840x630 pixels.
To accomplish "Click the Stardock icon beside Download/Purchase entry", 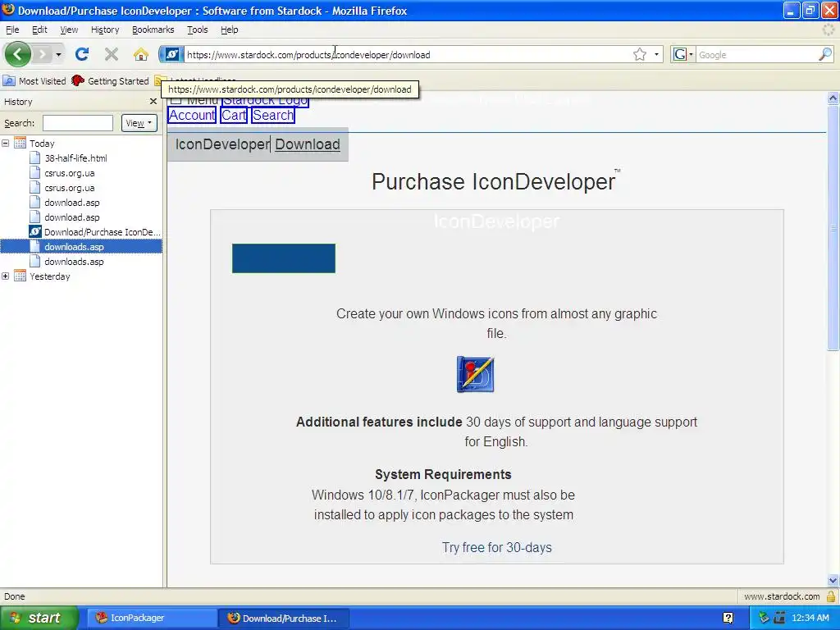I will (34, 232).
